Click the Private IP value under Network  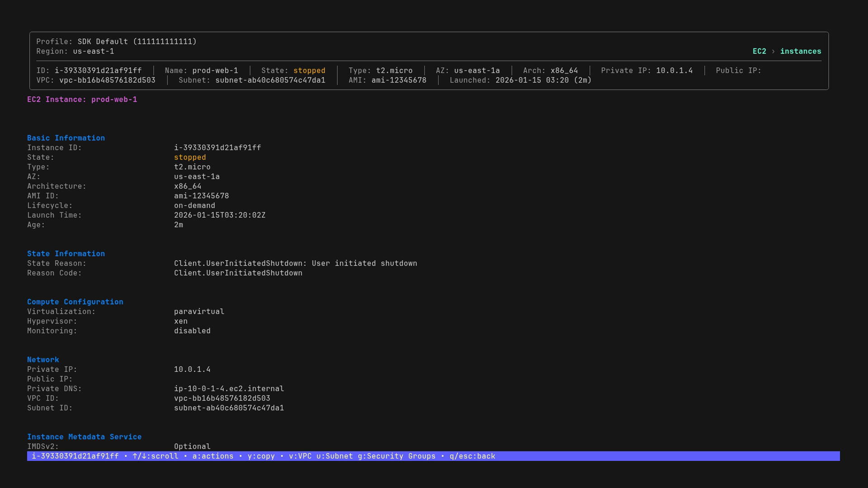[192, 370]
